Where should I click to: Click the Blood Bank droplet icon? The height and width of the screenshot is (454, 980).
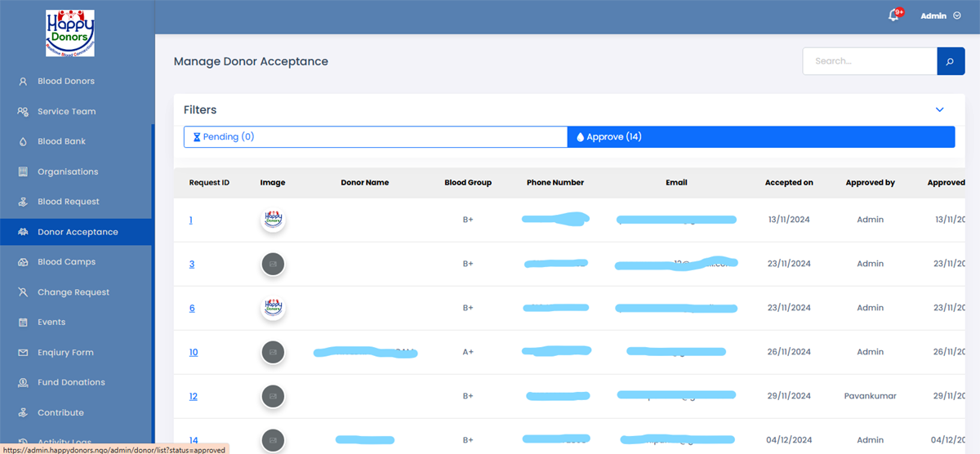coord(23,142)
